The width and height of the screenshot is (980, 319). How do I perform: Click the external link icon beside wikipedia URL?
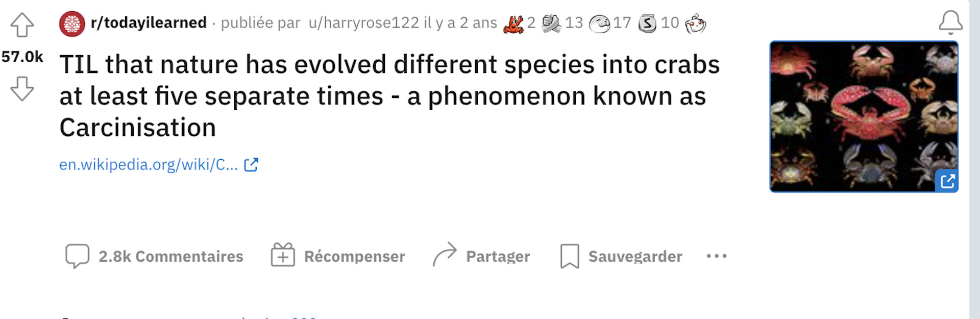click(251, 164)
